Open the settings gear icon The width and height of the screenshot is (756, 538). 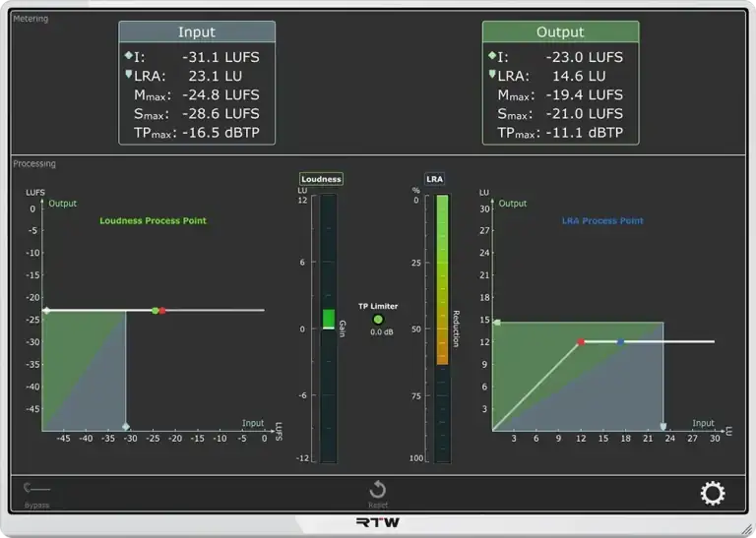(x=713, y=493)
